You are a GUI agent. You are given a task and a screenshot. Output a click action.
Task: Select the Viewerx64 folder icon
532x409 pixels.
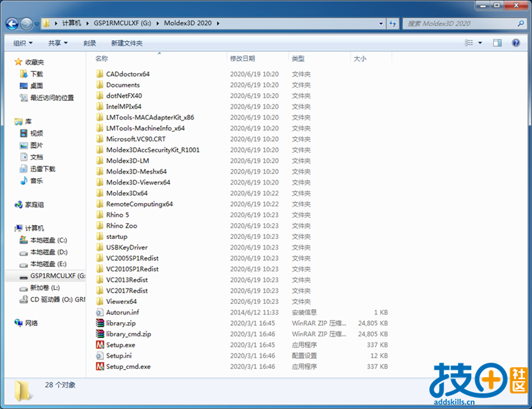click(100, 301)
